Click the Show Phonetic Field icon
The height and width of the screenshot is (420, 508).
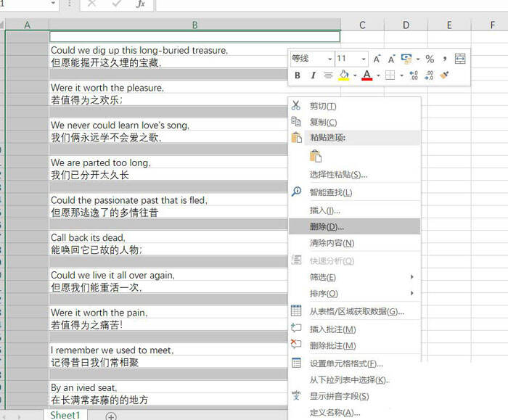[x=296, y=395]
